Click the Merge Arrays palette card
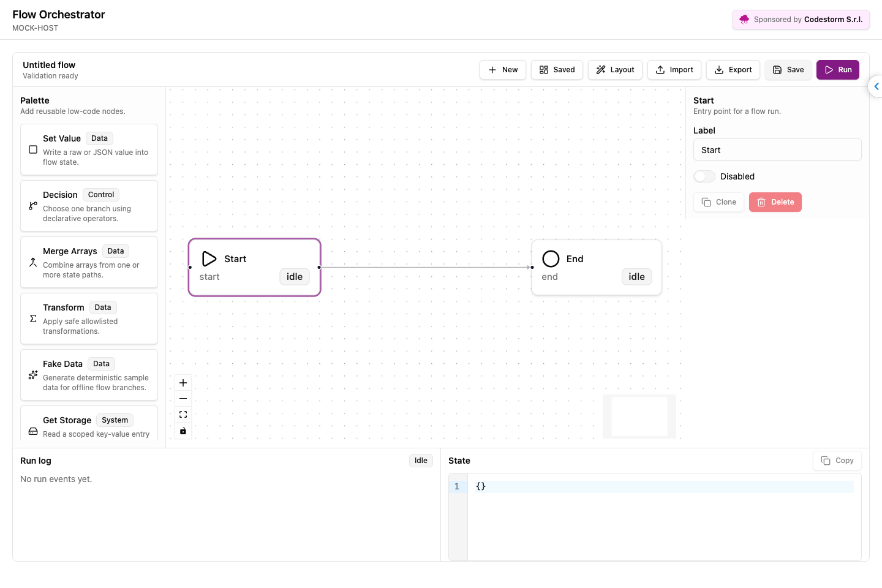The image size is (882, 588). (89, 262)
